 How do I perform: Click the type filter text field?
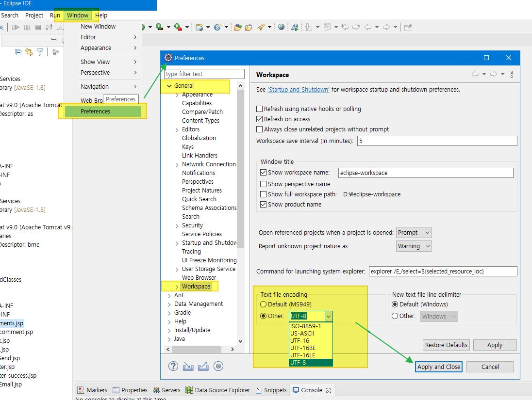[x=204, y=74]
